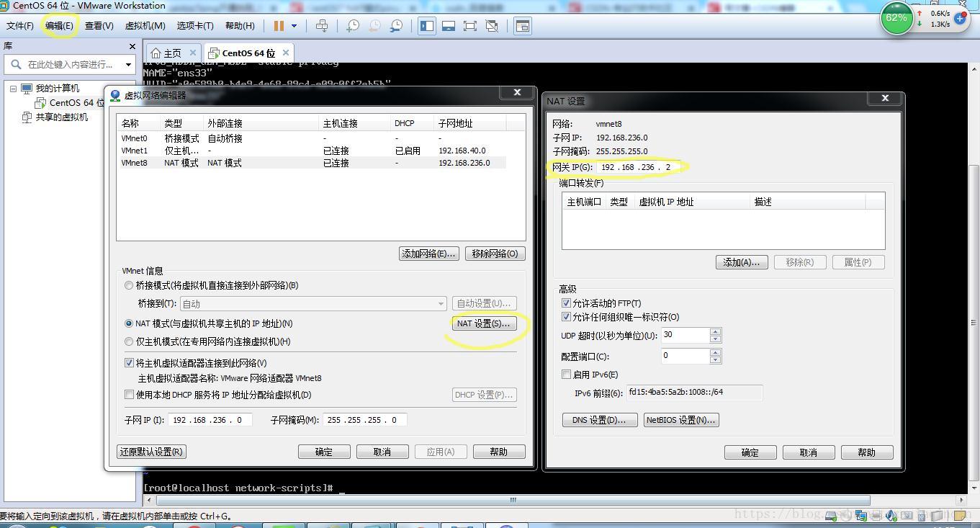Take a snapshot of the virtual machine
Viewport: 980px width, 528px height.
[x=353, y=26]
